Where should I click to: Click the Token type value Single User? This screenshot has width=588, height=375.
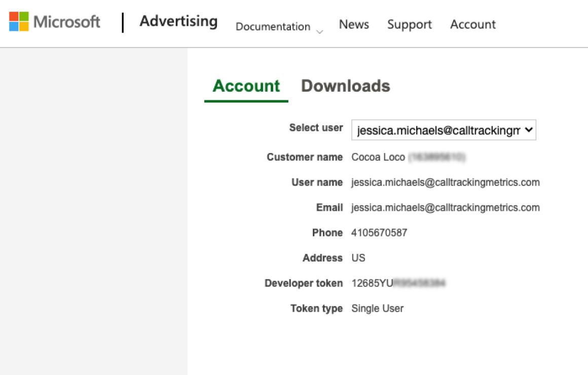point(377,309)
